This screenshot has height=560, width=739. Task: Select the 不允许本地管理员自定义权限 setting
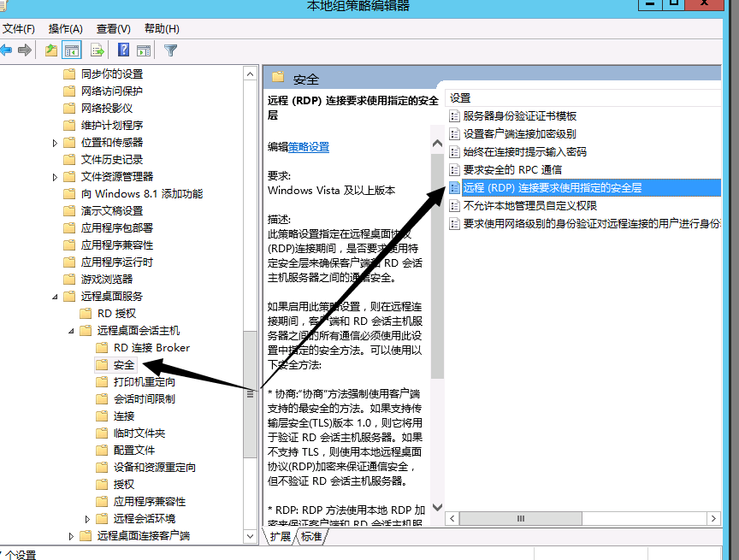tap(523, 206)
